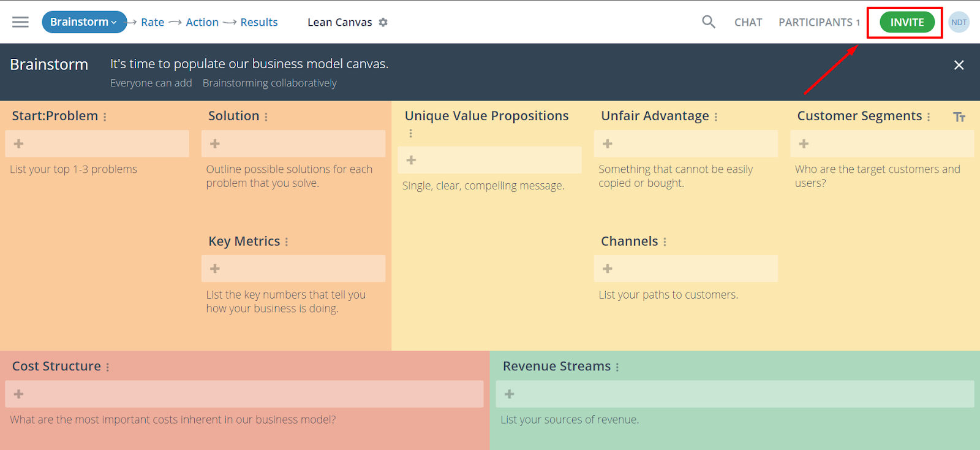The width and height of the screenshot is (980, 450).
Task: Click the search magnifier icon
Action: pyautogui.click(x=708, y=22)
